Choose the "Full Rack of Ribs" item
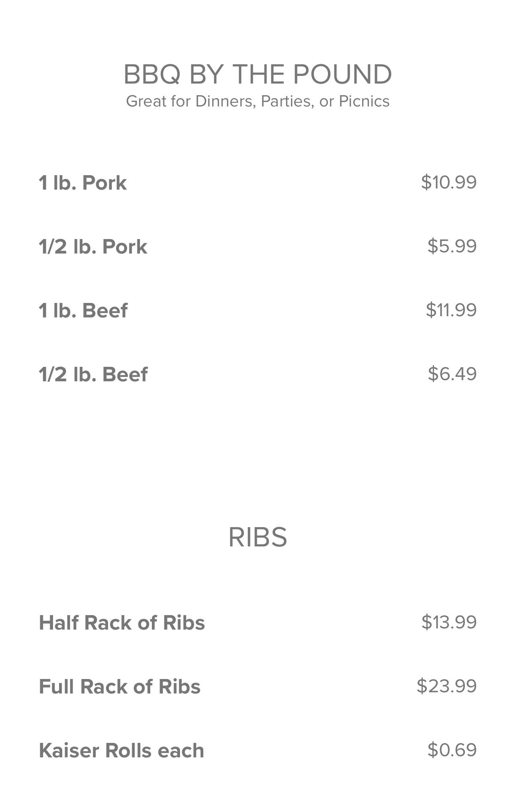This screenshot has height=812, width=516. click(x=119, y=687)
